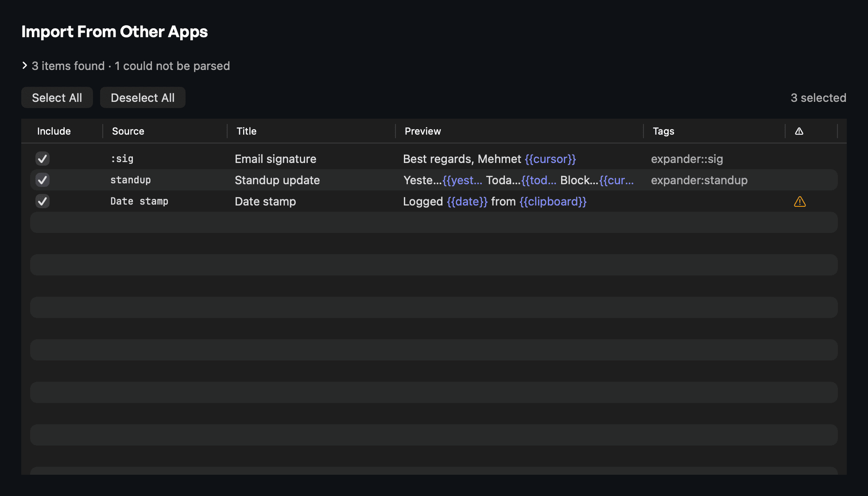This screenshot has height=496, width=868.
Task: Click the Include column header
Action: tap(54, 131)
